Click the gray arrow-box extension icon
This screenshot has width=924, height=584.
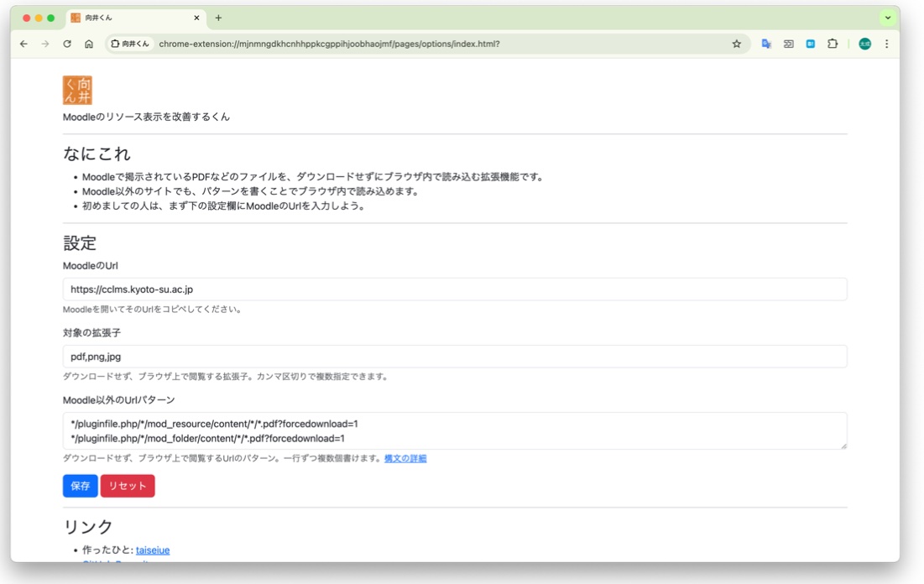789,44
